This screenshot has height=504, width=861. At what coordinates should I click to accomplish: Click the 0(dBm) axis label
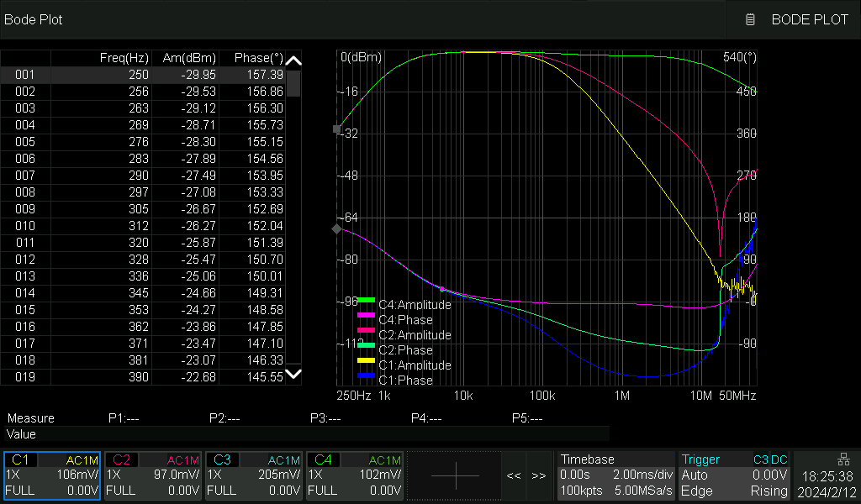pyautogui.click(x=361, y=58)
